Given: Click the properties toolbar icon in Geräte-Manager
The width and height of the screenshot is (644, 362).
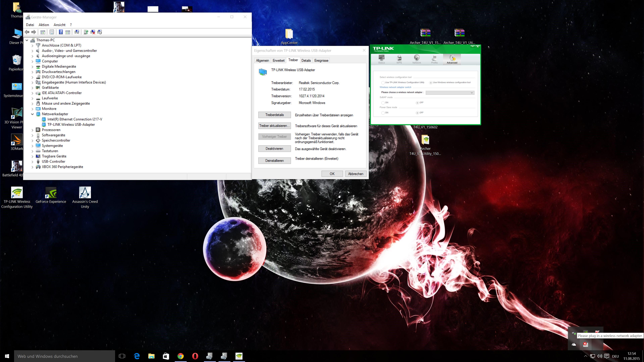Looking at the screenshot, I should (52, 32).
